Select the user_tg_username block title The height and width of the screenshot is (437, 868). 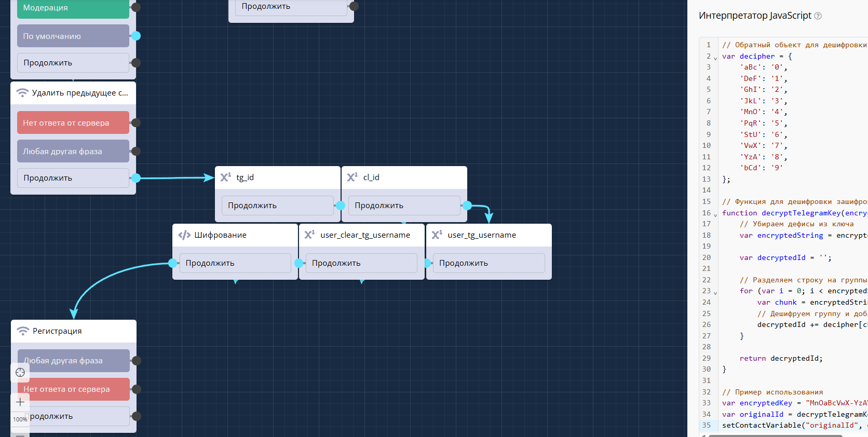(x=482, y=235)
